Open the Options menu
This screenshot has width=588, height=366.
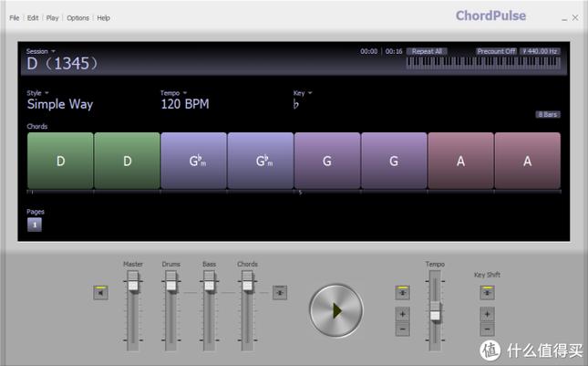tap(77, 18)
